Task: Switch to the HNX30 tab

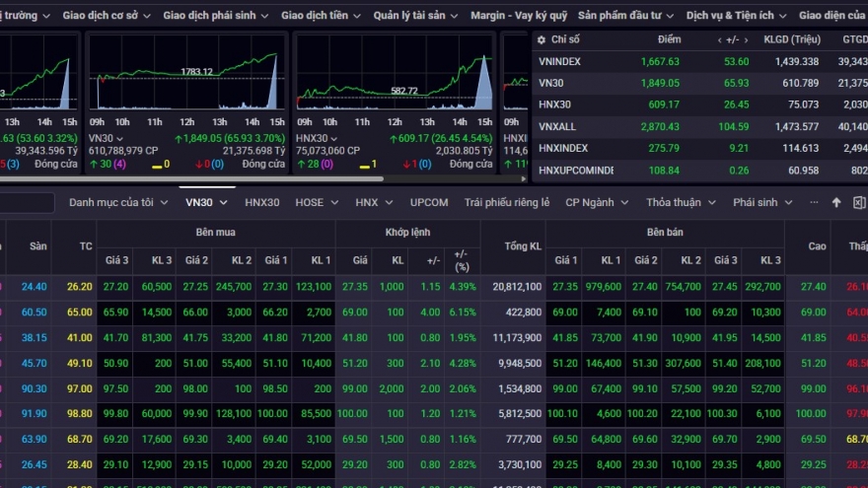Action: (x=261, y=202)
